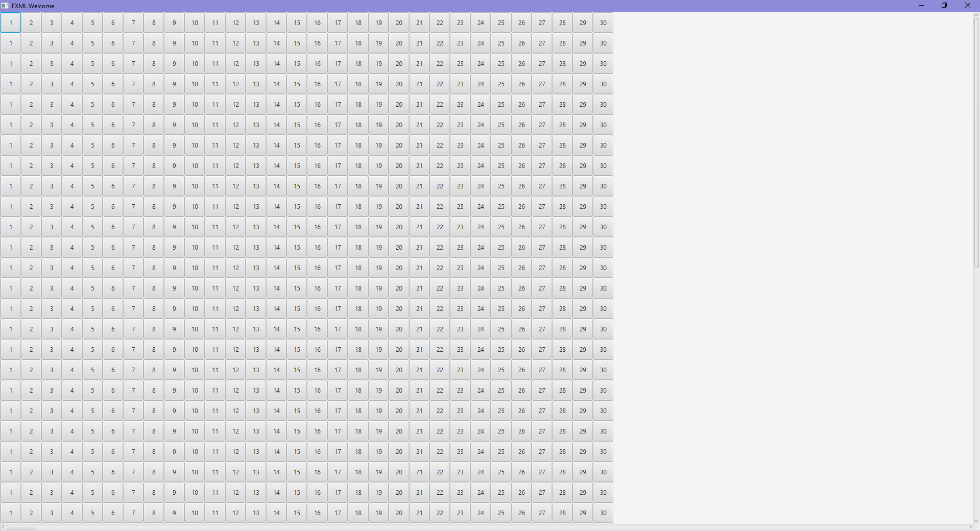
Task: Select button 21 in the third row
Action: tap(419, 63)
